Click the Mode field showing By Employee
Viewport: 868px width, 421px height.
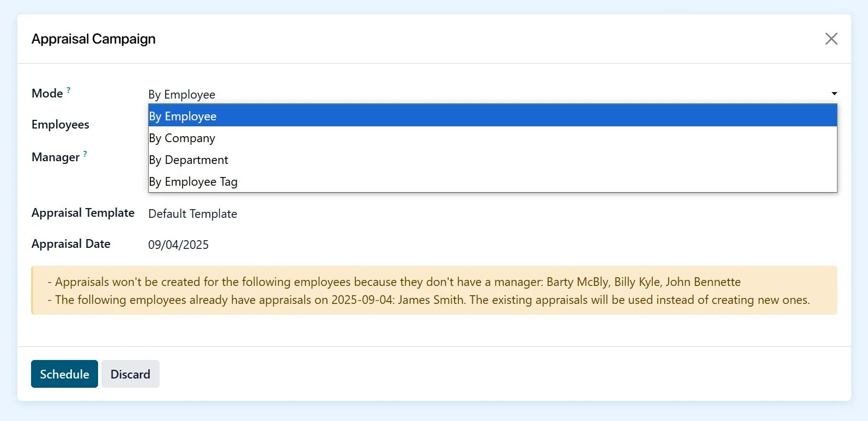tap(493, 94)
